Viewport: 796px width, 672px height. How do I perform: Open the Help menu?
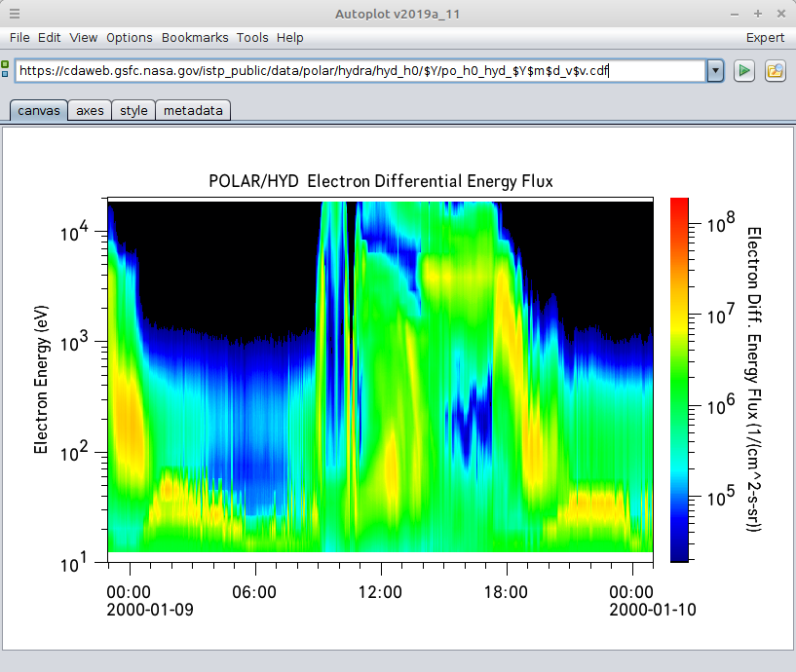point(290,38)
